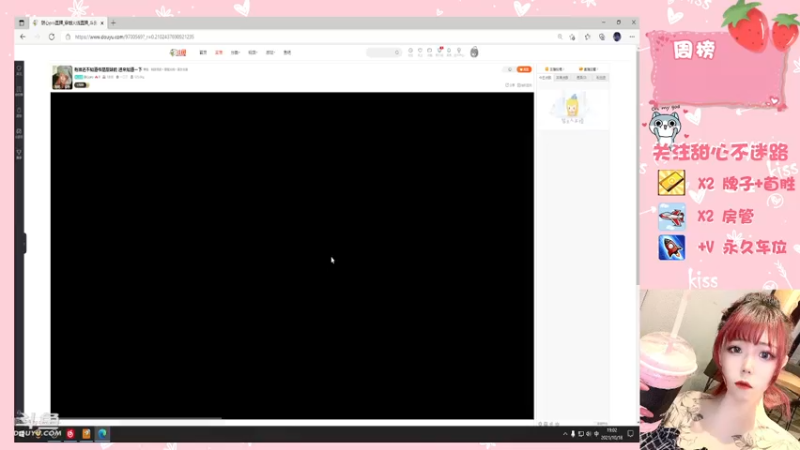The height and width of the screenshot is (450, 800).
Task: Expand the fifth Douyu nav dropdown
Action: point(270,53)
